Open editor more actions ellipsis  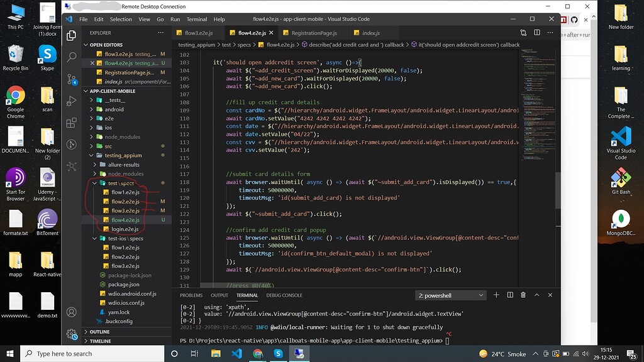point(550,33)
